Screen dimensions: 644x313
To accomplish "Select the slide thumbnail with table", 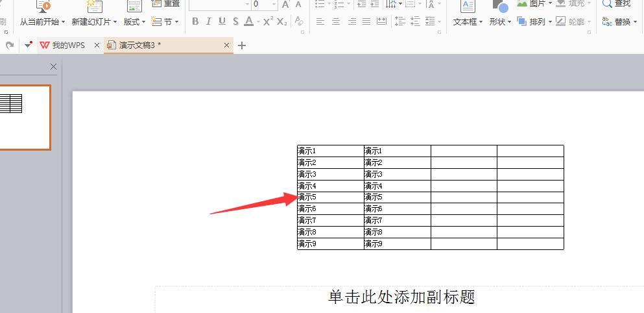I will pos(25,118).
